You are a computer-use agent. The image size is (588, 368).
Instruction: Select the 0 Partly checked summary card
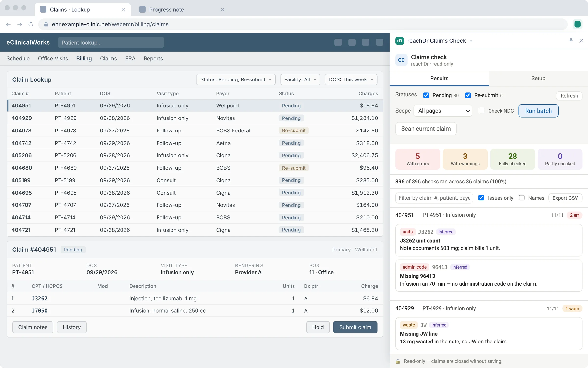click(x=560, y=159)
